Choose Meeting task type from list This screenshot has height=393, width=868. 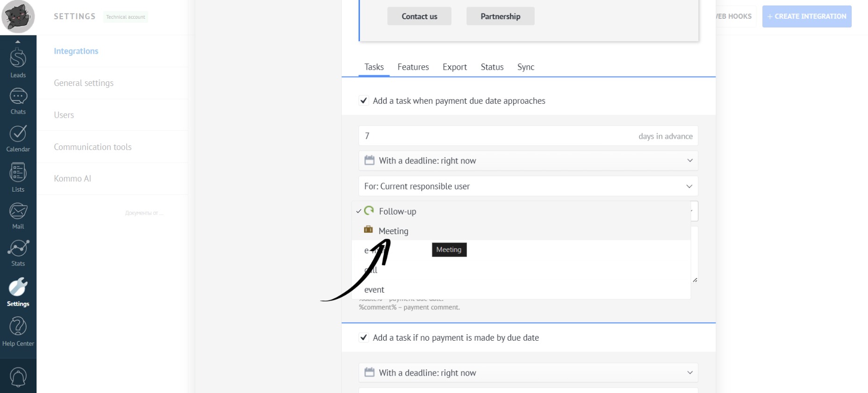tap(393, 231)
